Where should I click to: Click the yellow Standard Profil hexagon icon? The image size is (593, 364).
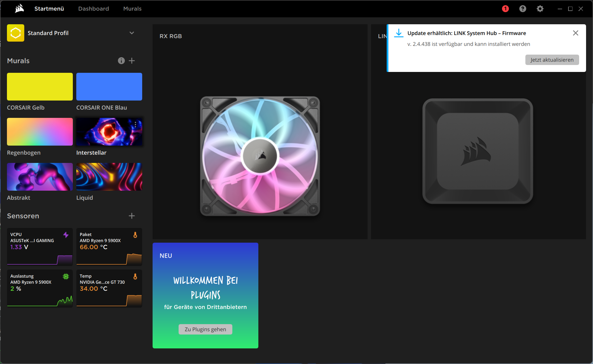click(16, 33)
